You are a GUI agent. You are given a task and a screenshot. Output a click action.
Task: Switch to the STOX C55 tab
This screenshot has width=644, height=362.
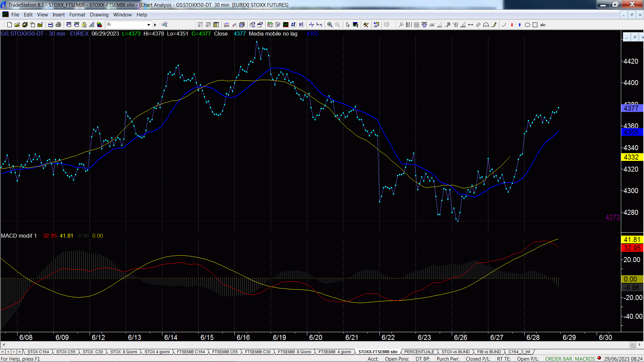pos(66,352)
